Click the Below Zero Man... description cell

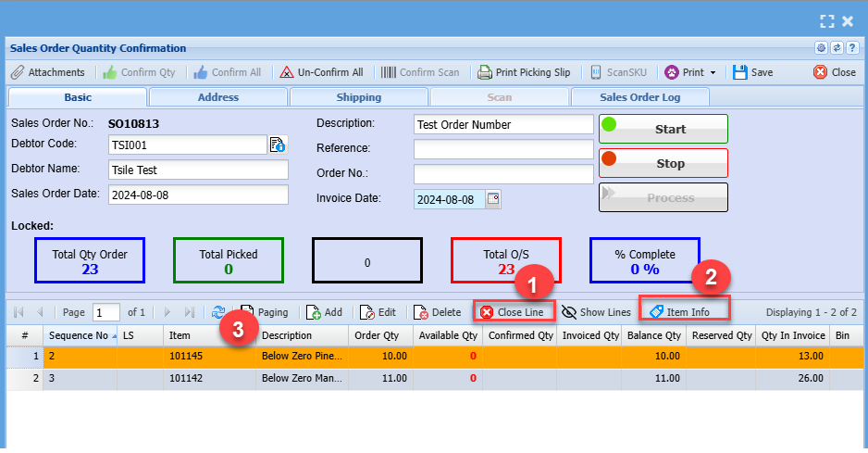click(x=302, y=378)
